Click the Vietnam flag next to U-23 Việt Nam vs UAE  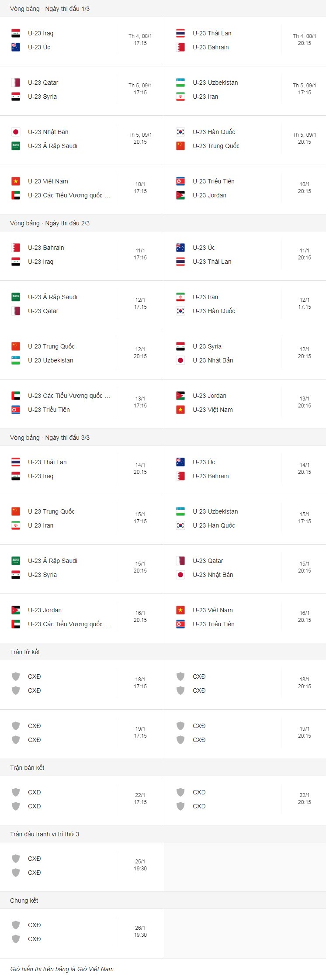16,181
